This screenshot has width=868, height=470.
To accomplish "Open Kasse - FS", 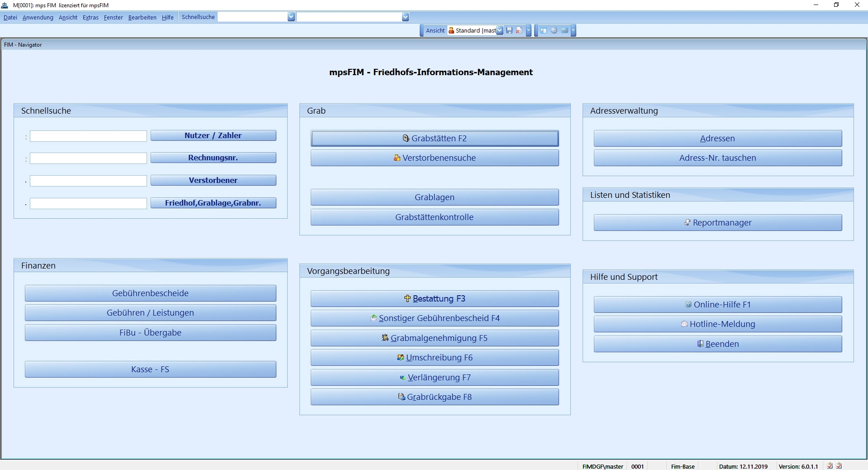I will (150, 369).
